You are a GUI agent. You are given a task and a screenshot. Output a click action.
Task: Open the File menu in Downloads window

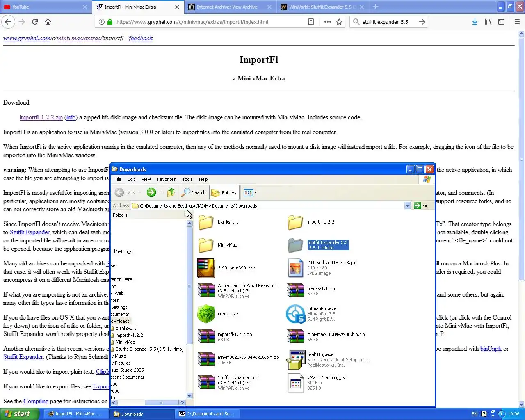pos(118,179)
